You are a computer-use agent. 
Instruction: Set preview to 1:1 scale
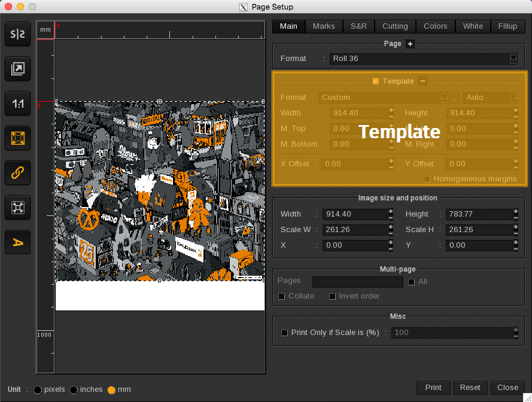point(18,104)
